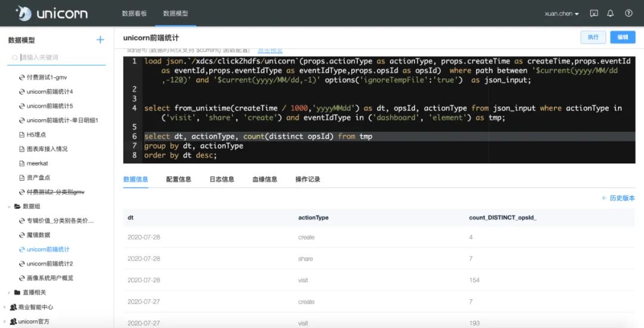Select unicorn前端统计2 model
Viewport: 644px width, 328px height.
[49, 264]
